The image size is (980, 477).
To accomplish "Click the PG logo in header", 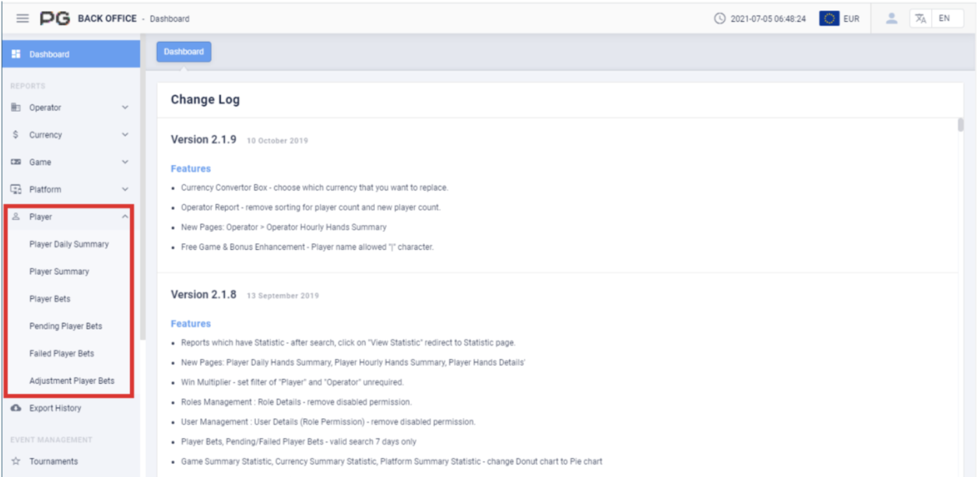I will (x=55, y=19).
